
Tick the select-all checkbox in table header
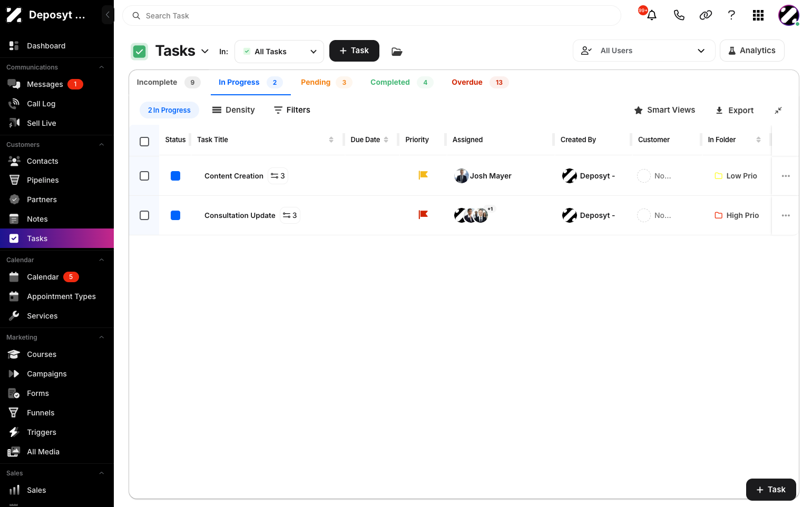[144, 141]
